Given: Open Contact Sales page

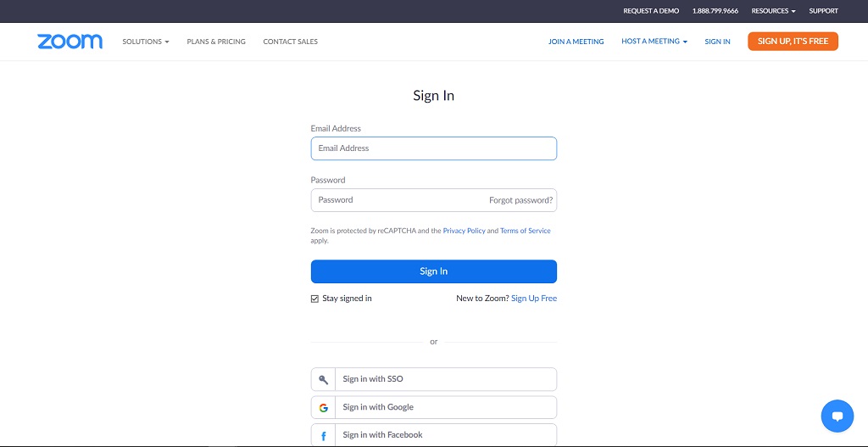Looking at the screenshot, I should tap(291, 42).
